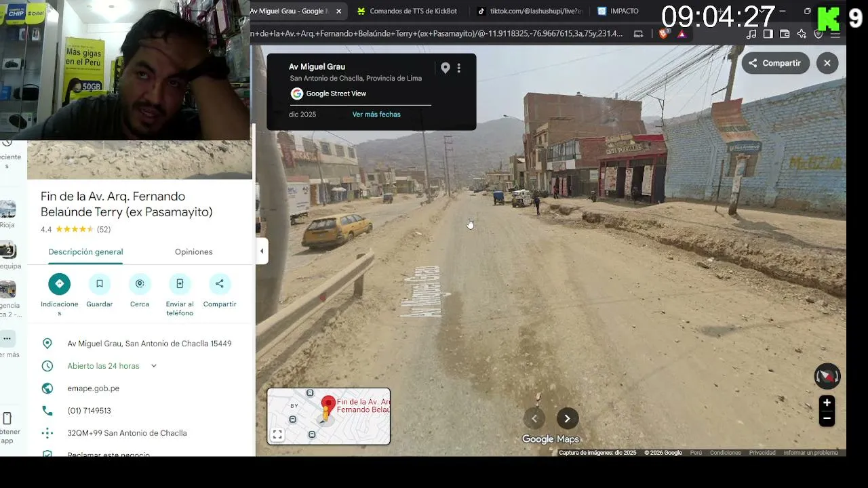The image size is (868, 488).
Task: Click the install app icon in address bar
Action: pos(638,34)
